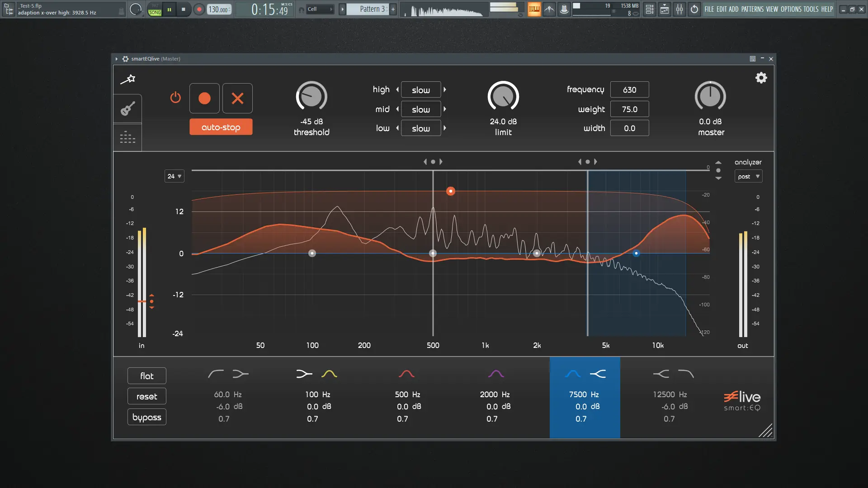This screenshot has height=488, width=868.
Task: Choose the high shelf icon in 7500 Hz band
Action: tap(598, 374)
